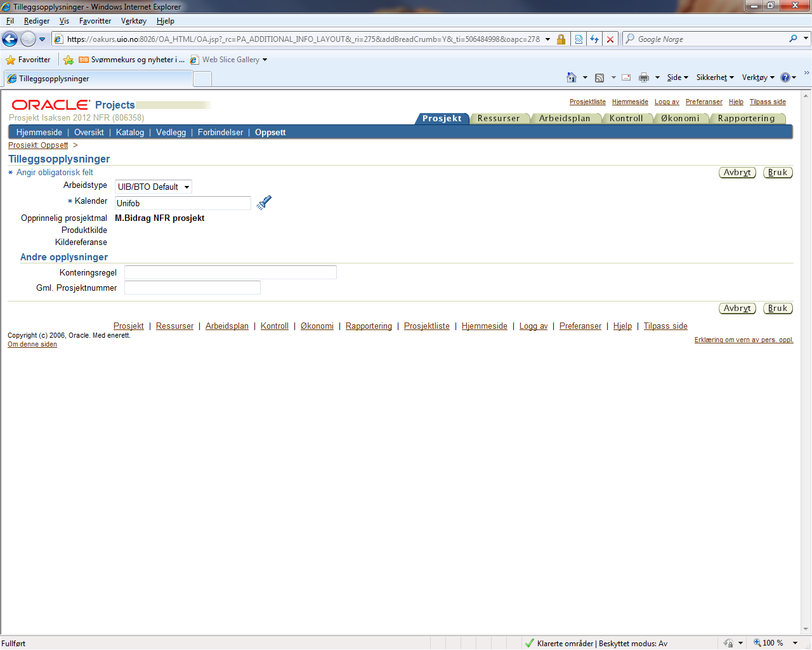The width and height of the screenshot is (812, 650).
Task: Click the Kalender search flashlight icon
Action: point(264,202)
